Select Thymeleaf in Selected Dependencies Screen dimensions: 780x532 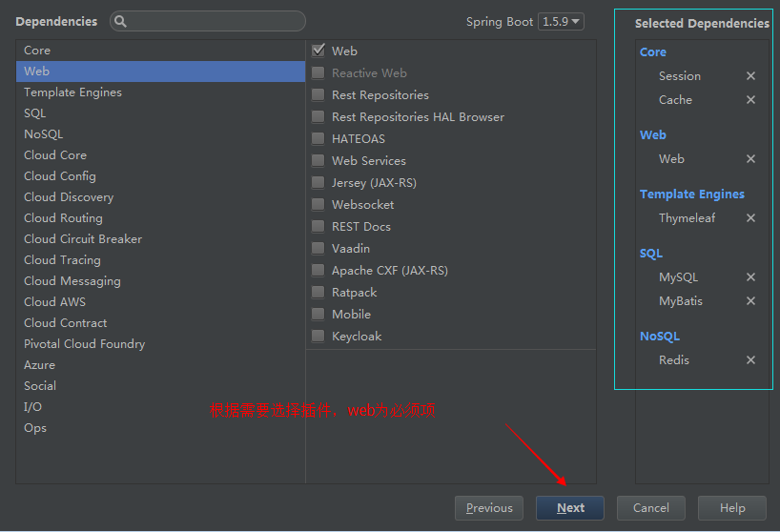(x=687, y=217)
